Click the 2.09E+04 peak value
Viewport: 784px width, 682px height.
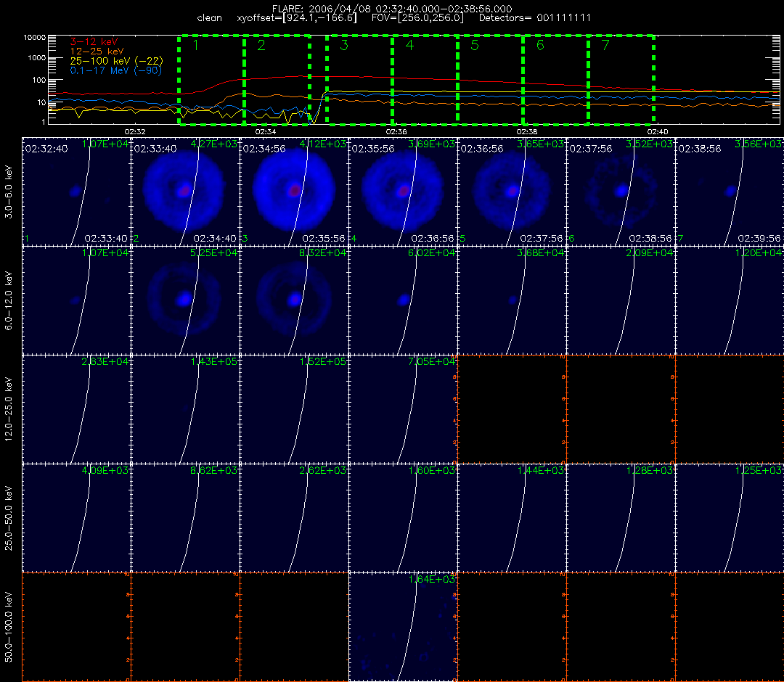tap(650, 252)
